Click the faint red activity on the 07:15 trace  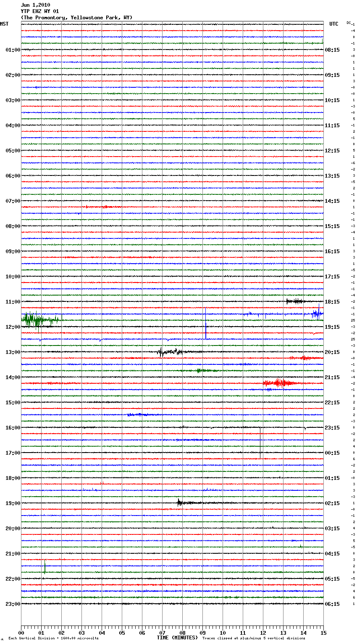[103, 207]
